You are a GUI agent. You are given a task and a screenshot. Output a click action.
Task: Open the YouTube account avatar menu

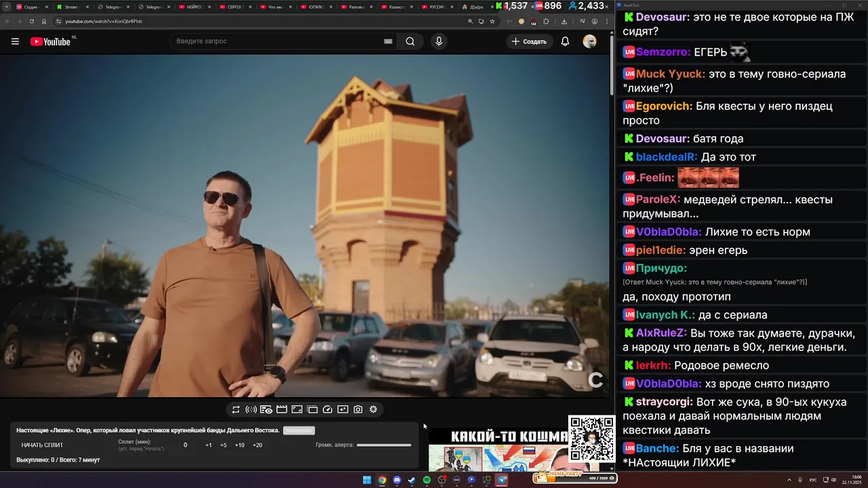[590, 41]
